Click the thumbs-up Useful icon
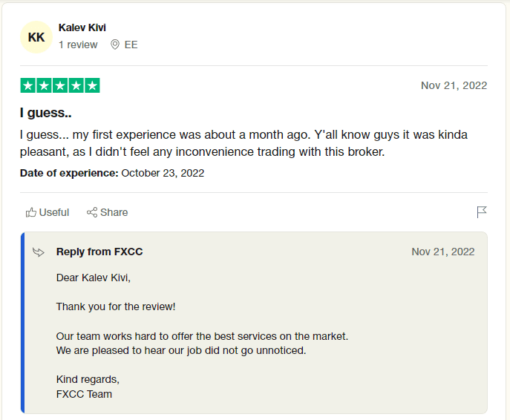Viewport: 510px width, 420px height. tap(31, 212)
